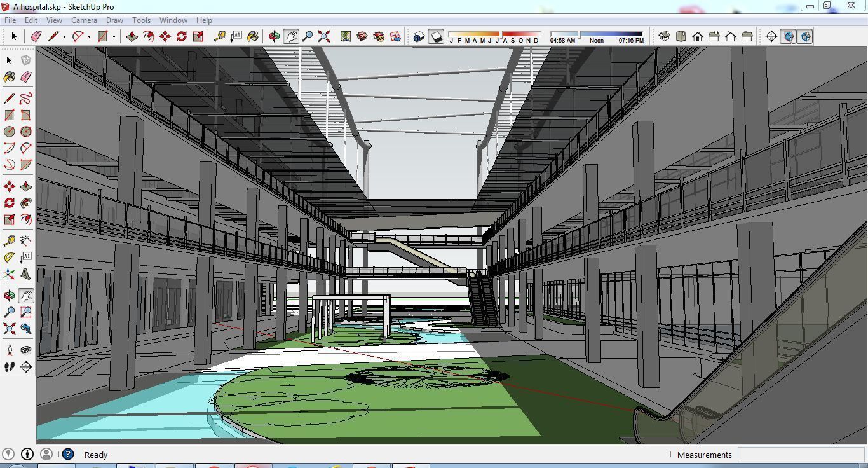Switch to Left view
The width and height of the screenshot is (868, 468).
(x=747, y=36)
